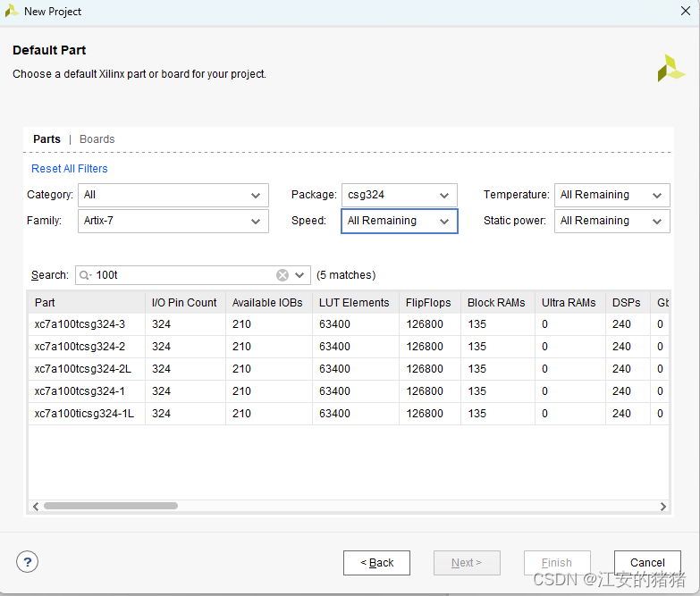Open the Family dropdown showing Artix-7
The image size is (700, 596).
click(173, 221)
